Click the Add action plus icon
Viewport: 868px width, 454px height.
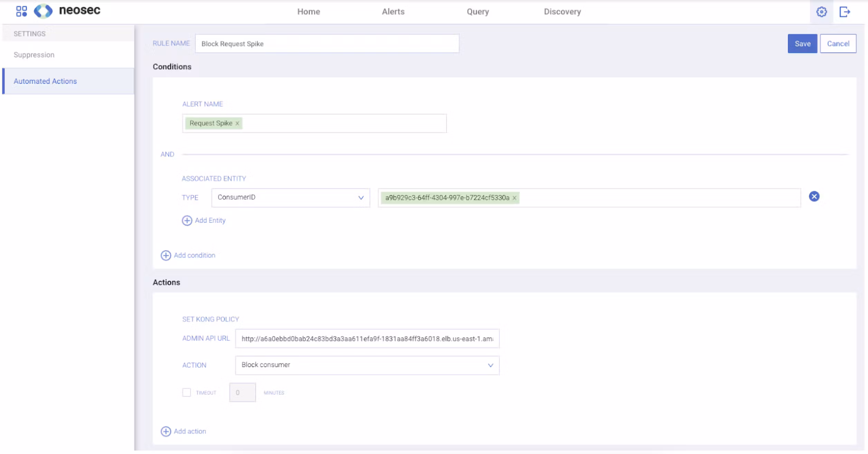(166, 432)
